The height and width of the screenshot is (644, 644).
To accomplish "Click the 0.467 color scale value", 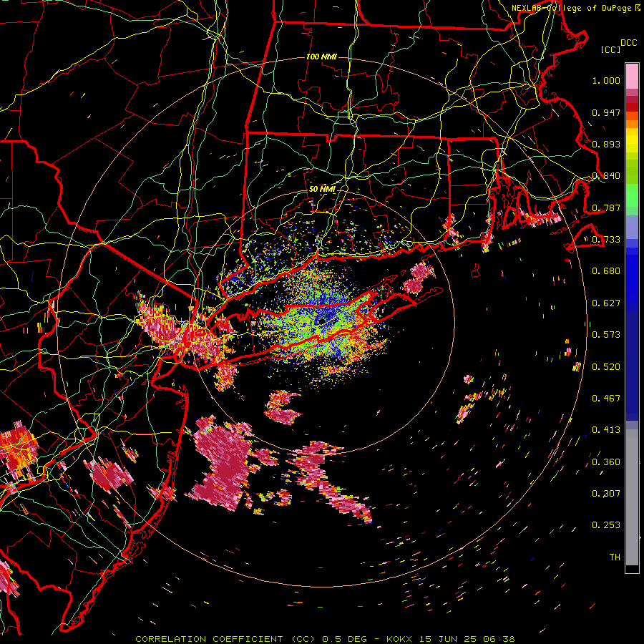I will (606, 399).
